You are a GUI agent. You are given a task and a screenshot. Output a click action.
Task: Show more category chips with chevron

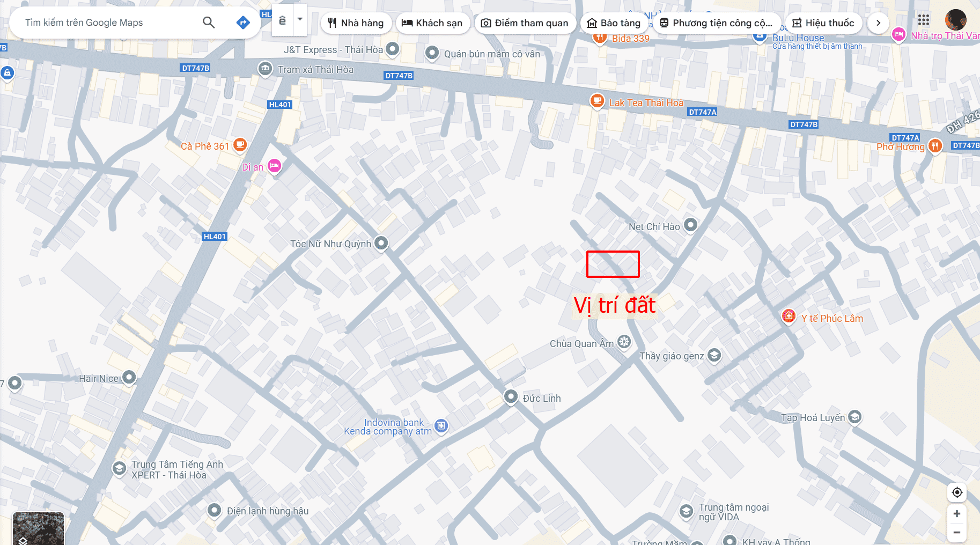tap(878, 23)
